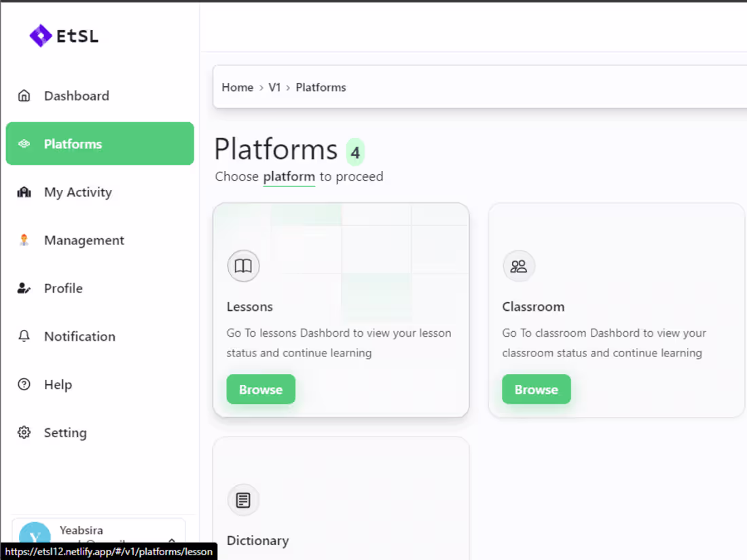747x560 pixels.
Task: Open the Setting page
Action: point(100,432)
